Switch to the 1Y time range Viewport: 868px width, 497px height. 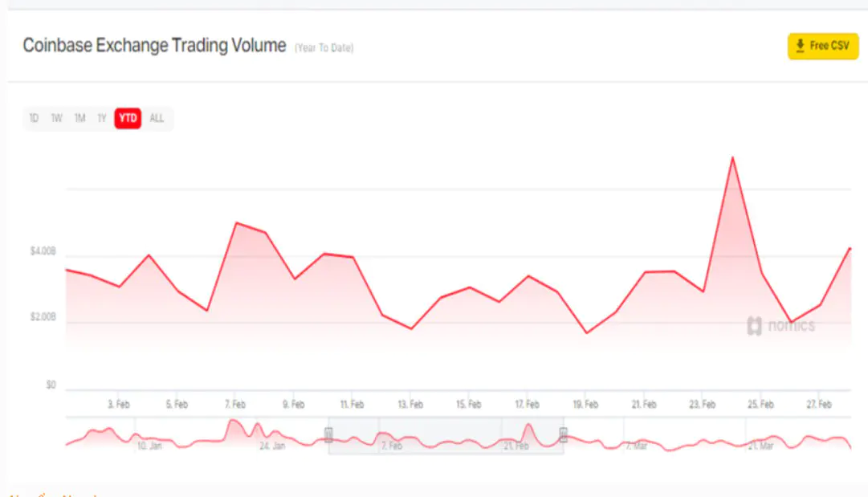102,118
